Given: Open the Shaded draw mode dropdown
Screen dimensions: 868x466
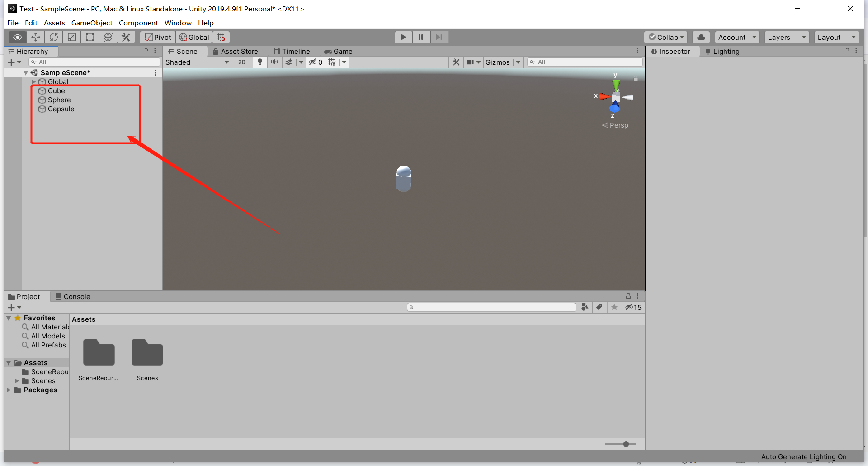Looking at the screenshot, I should [197, 62].
